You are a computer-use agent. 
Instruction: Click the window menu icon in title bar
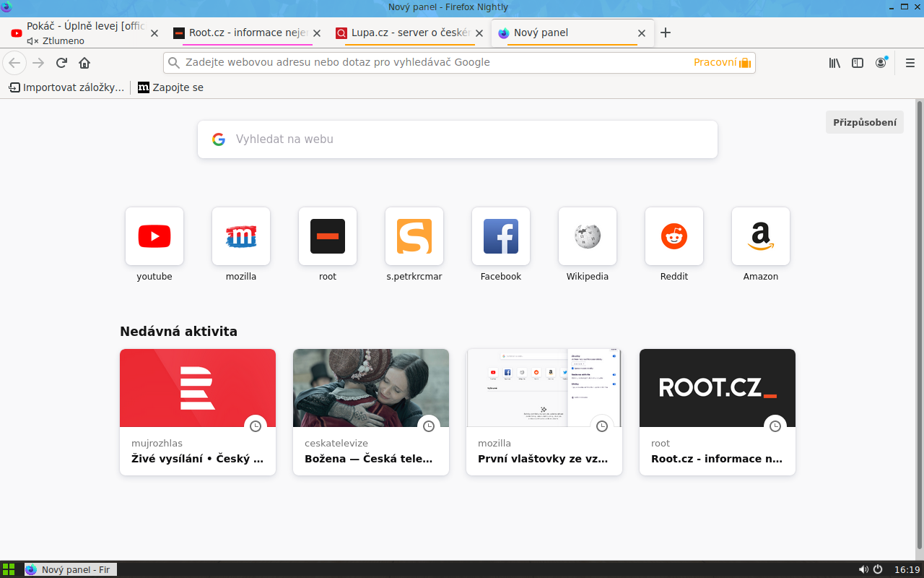(6, 7)
